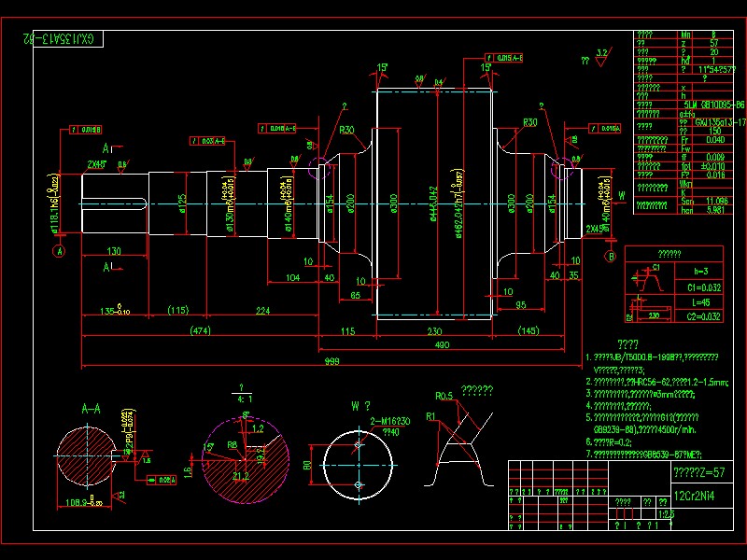Click the Fr 0.040 tolerance value

click(715, 139)
